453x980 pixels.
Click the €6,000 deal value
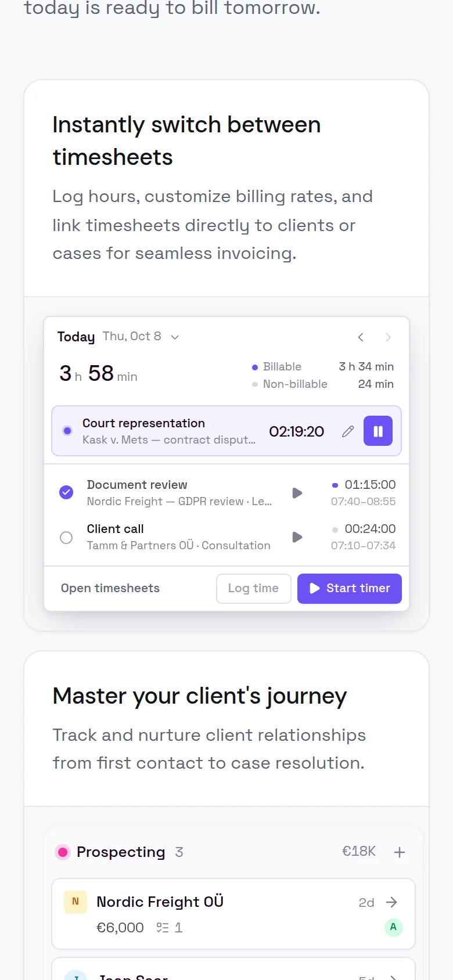[120, 928]
